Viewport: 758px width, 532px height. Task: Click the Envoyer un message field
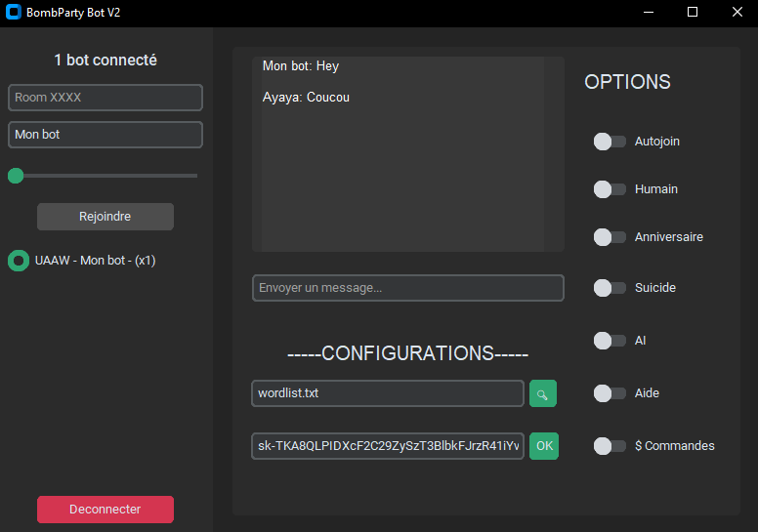[x=407, y=288]
